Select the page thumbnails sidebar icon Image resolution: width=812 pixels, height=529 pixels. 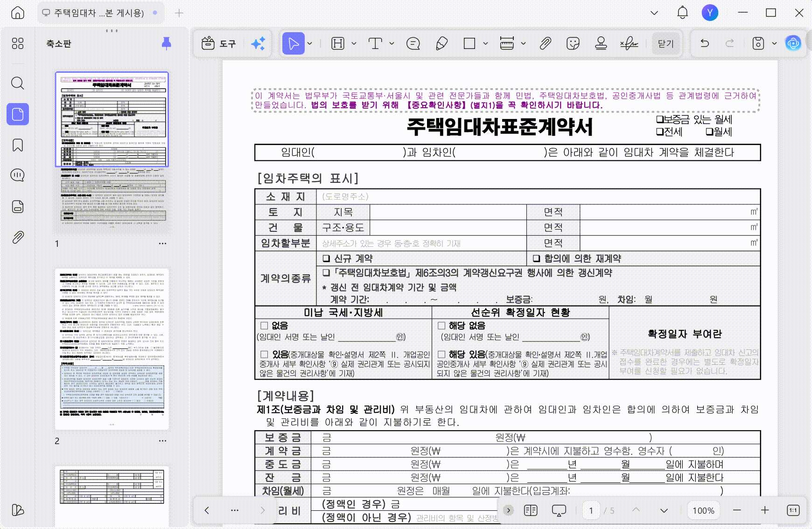coord(18,114)
